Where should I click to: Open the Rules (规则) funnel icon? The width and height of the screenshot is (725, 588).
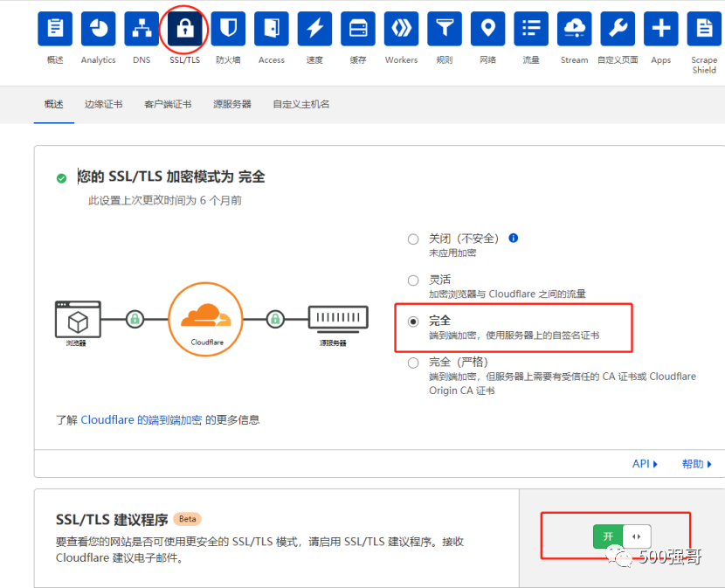[x=445, y=29]
